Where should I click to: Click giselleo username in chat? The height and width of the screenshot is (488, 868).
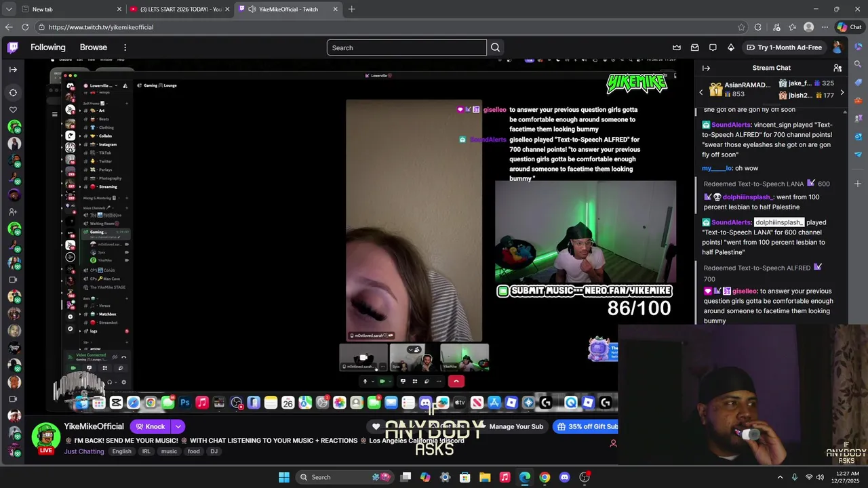click(x=744, y=291)
